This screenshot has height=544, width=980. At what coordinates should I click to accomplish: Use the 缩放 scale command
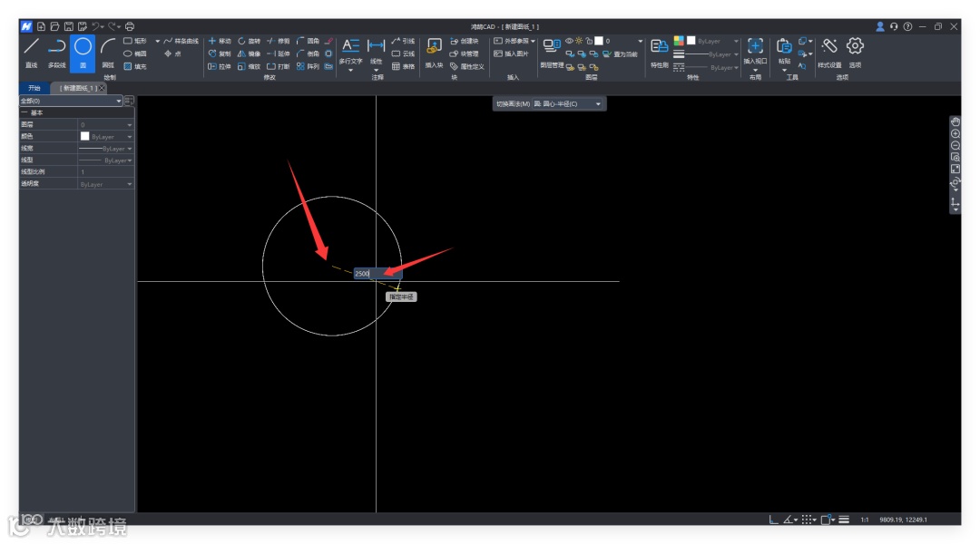249,66
